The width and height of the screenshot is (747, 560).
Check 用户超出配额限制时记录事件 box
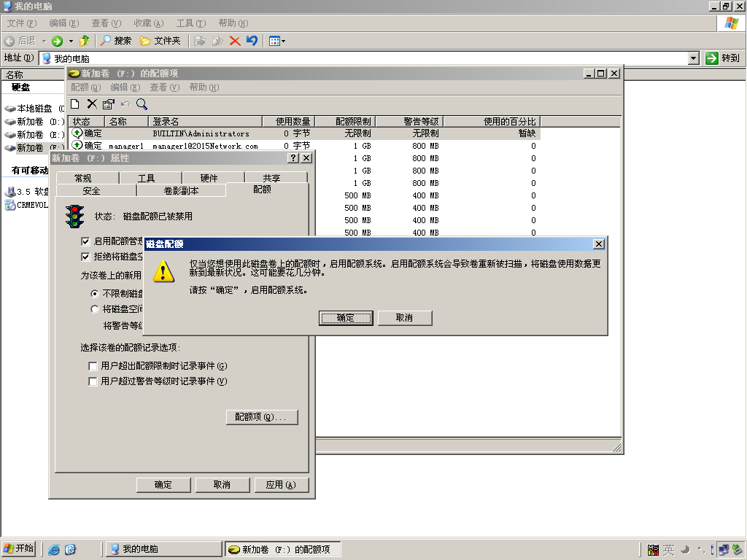(93, 366)
